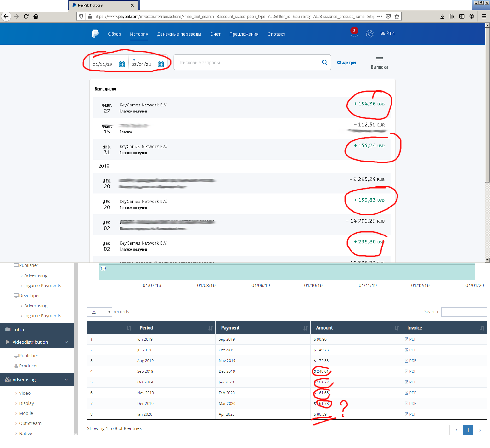Change the records per page dropdown
Screen dimensions: 490x448
pos(99,312)
